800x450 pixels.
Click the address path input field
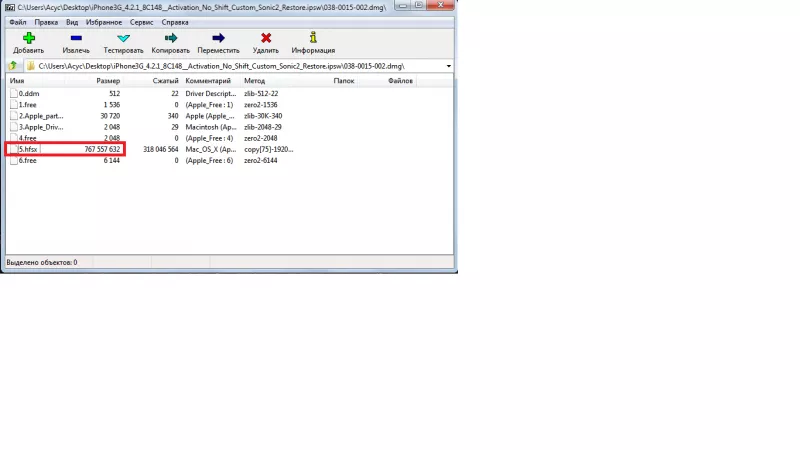[237, 66]
